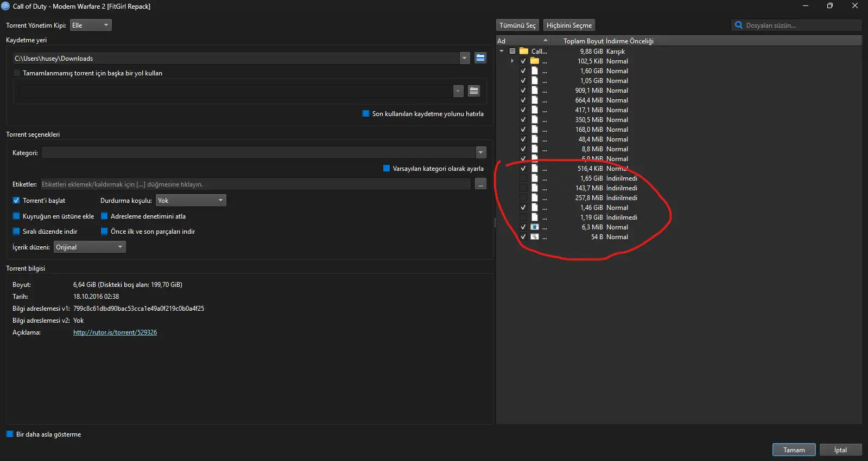Cancel the dialog with 'İptal'

coord(840,450)
